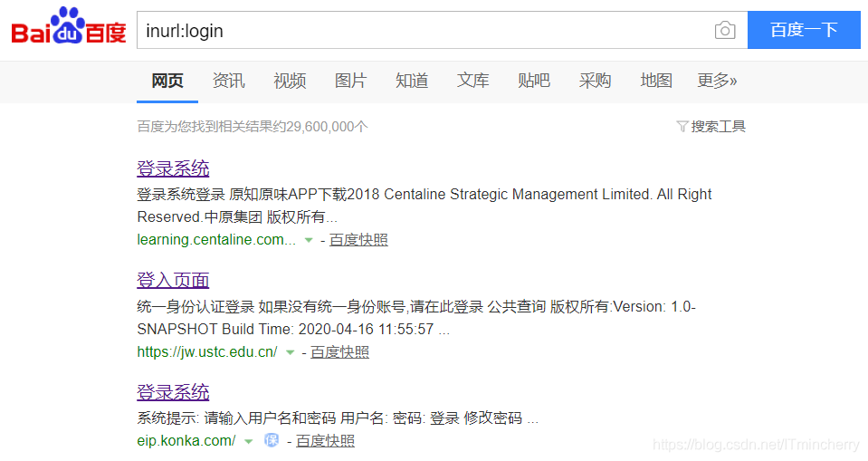Switch to the 知道 tab
Screen dimensions: 868x461
412,81
